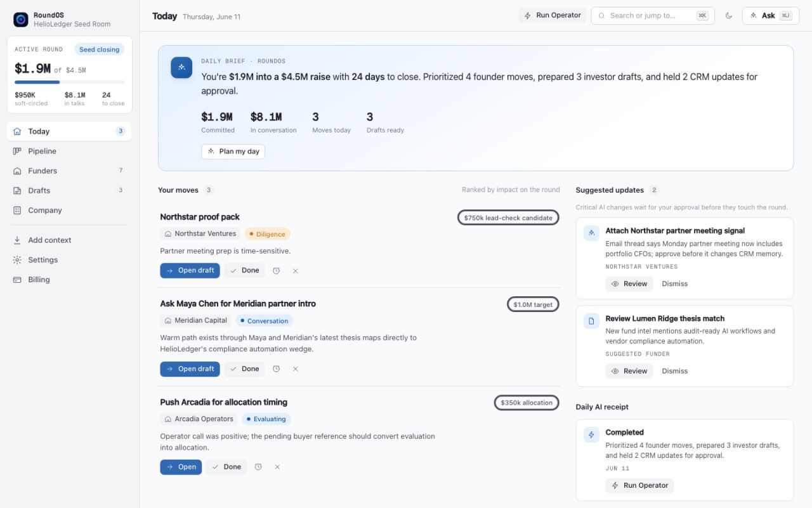Viewport: 812px width, 508px height.
Task: Run Operator in Daily AI receipt card
Action: (639, 486)
